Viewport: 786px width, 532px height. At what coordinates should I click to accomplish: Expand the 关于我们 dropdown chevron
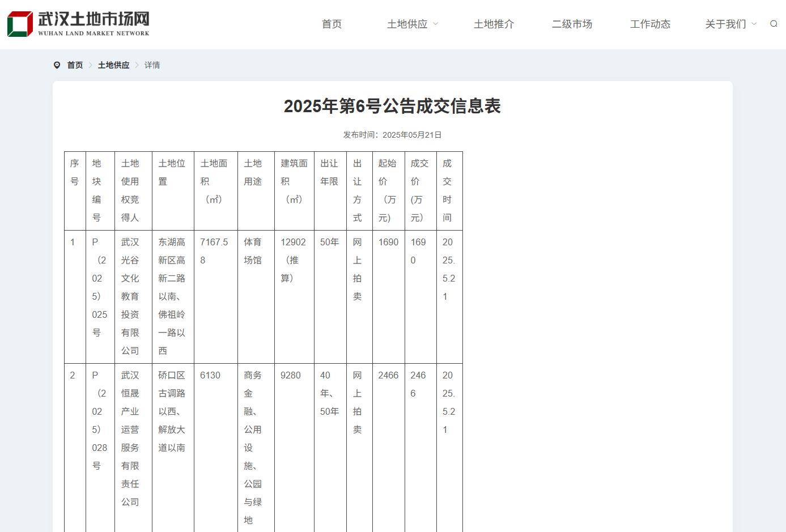(754, 24)
